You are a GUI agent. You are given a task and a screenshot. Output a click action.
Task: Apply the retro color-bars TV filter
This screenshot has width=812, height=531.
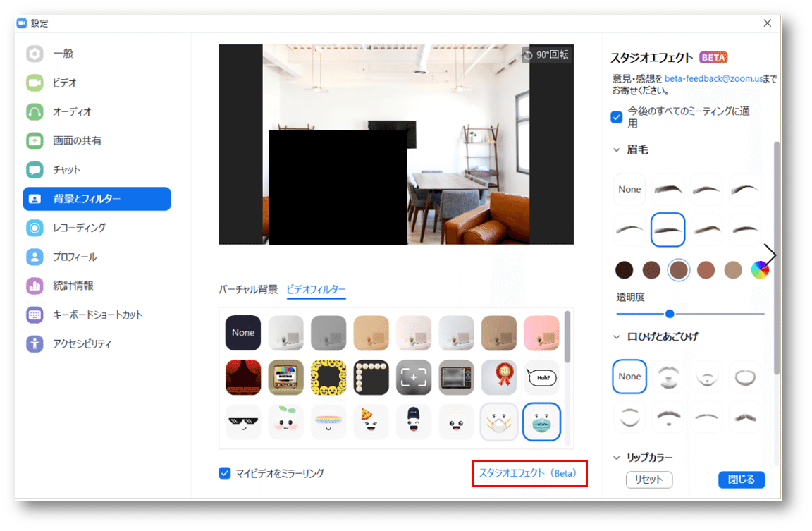click(286, 377)
